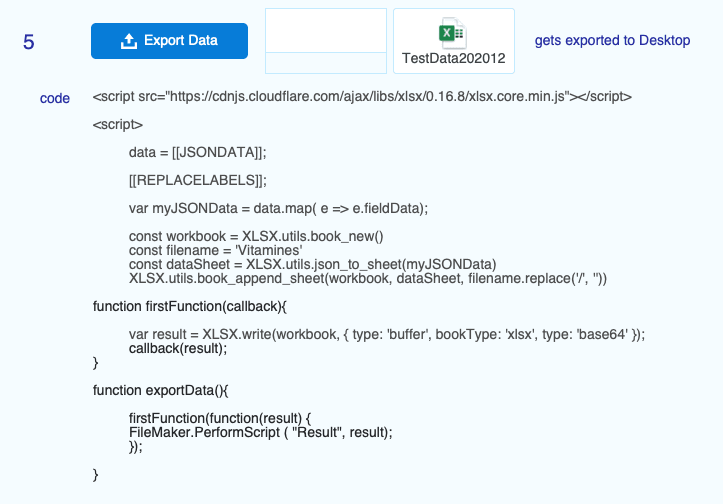Click the 'gets exported to Desktop' text
The width and height of the screenshot is (723, 504).
coord(612,41)
